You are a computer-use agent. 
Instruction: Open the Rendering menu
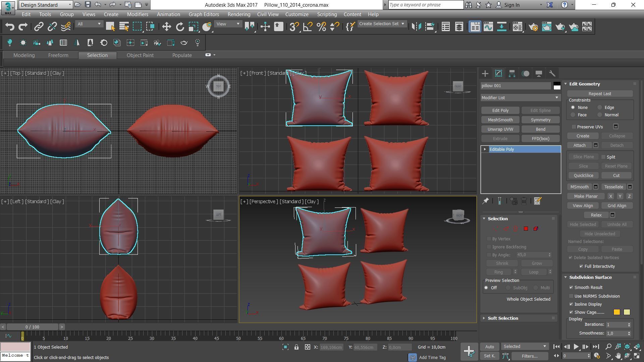[x=239, y=14]
